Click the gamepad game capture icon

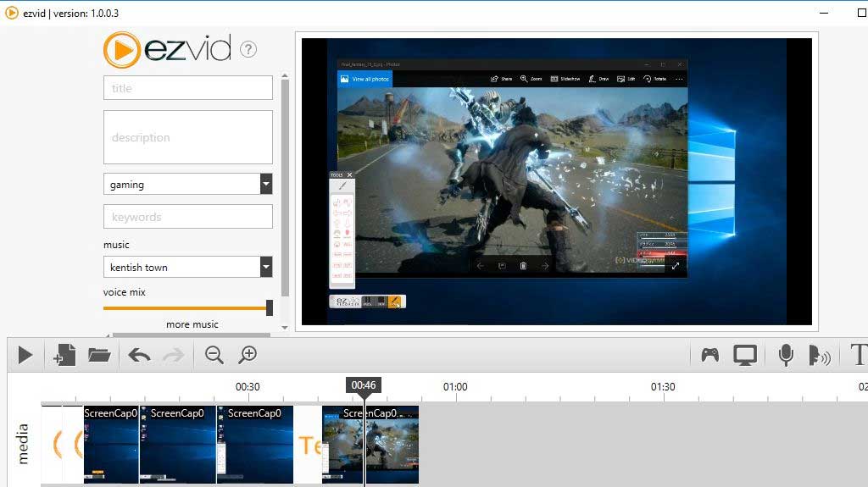709,355
